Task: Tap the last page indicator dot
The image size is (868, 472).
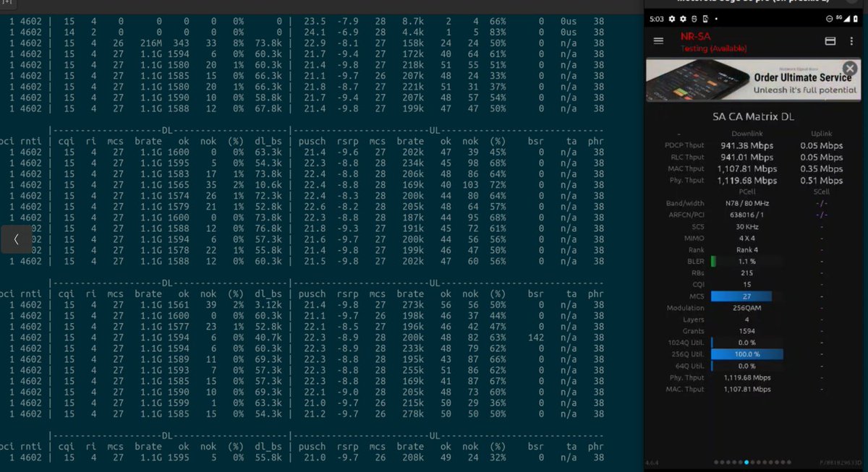Action: [789, 462]
